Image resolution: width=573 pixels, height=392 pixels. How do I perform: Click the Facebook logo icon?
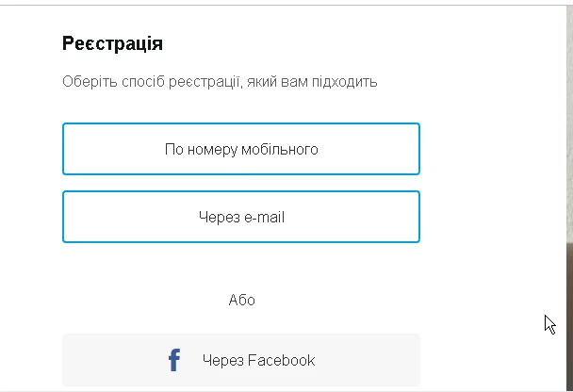174,360
